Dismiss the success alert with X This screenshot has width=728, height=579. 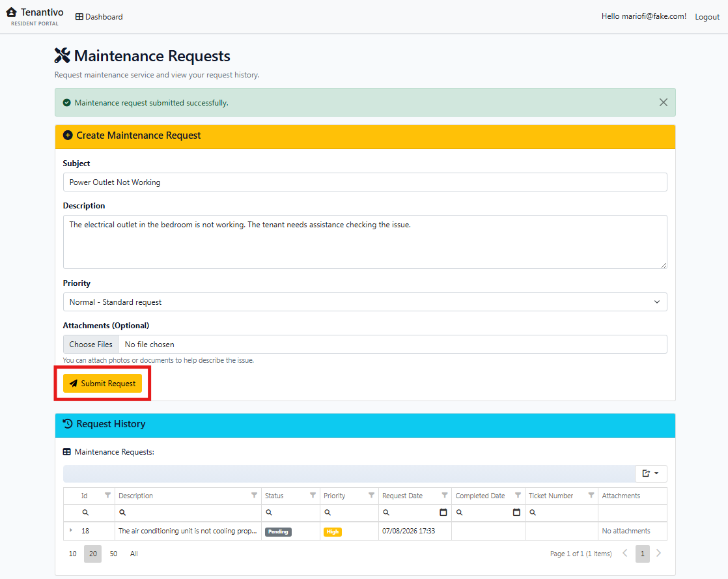pos(664,103)
